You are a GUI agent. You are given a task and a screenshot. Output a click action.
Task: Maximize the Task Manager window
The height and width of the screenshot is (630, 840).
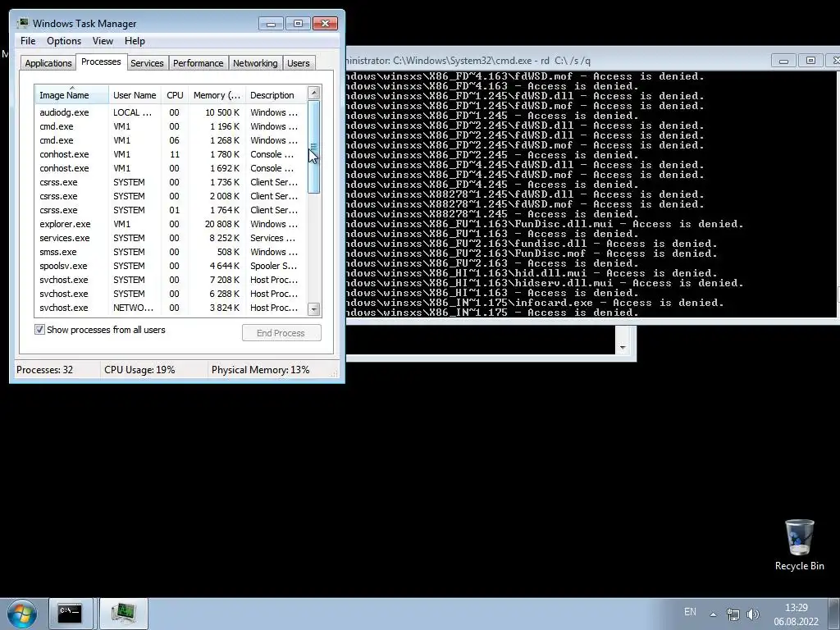point(298,24)
